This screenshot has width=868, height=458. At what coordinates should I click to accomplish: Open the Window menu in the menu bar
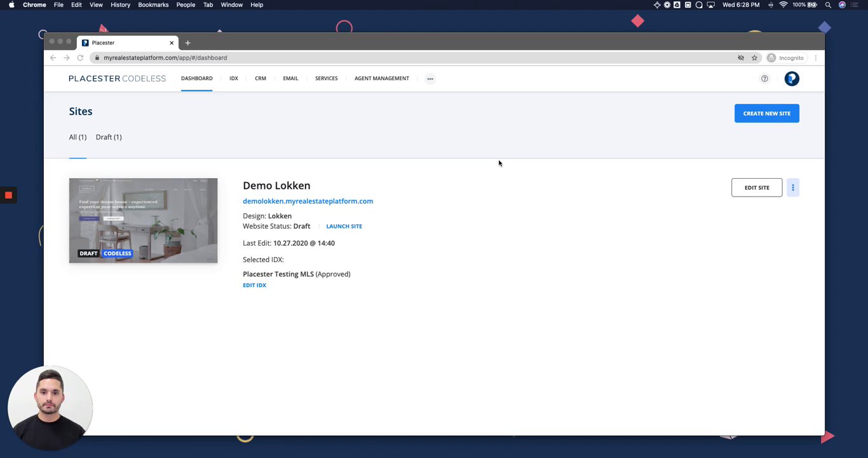(x=232, y=4)
